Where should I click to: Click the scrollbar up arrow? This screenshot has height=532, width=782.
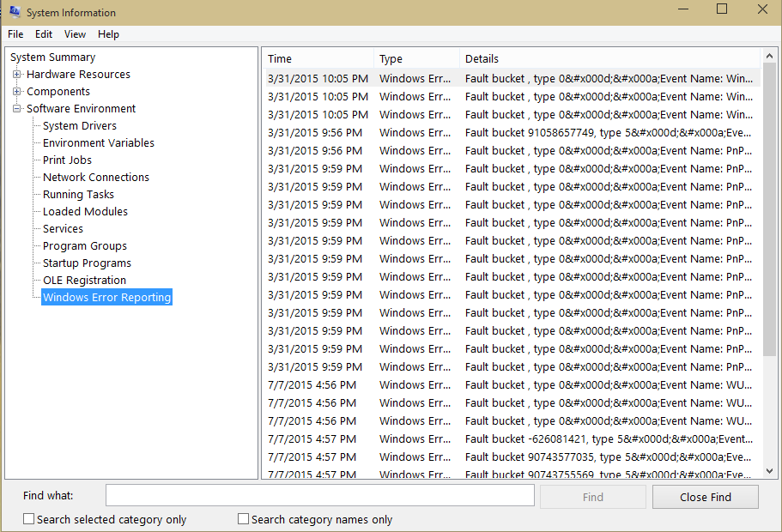click(769, 56)
